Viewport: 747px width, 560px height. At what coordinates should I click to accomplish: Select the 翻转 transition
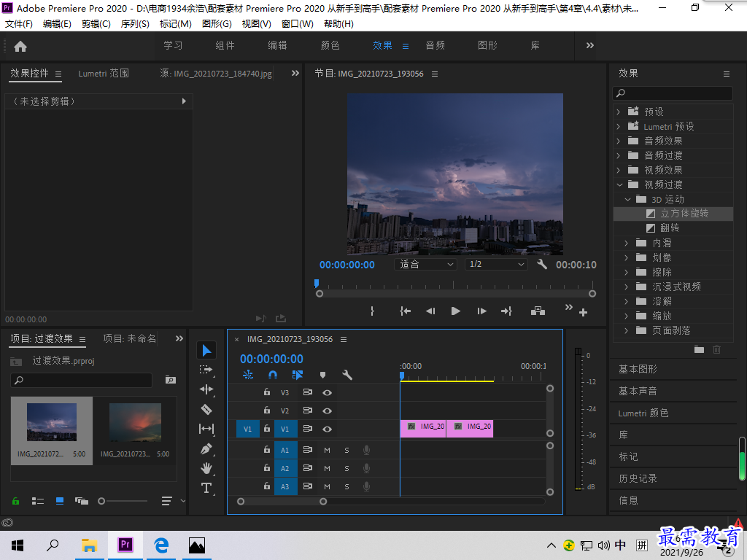670,228
